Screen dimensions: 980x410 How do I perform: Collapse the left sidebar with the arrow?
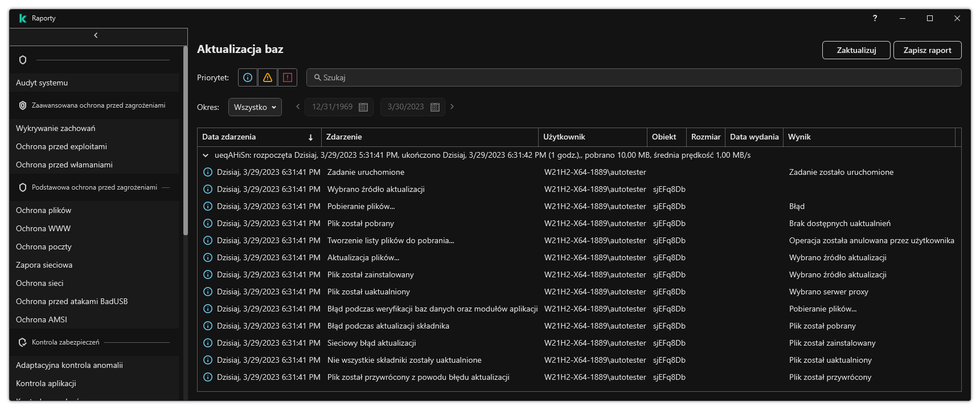96,35
